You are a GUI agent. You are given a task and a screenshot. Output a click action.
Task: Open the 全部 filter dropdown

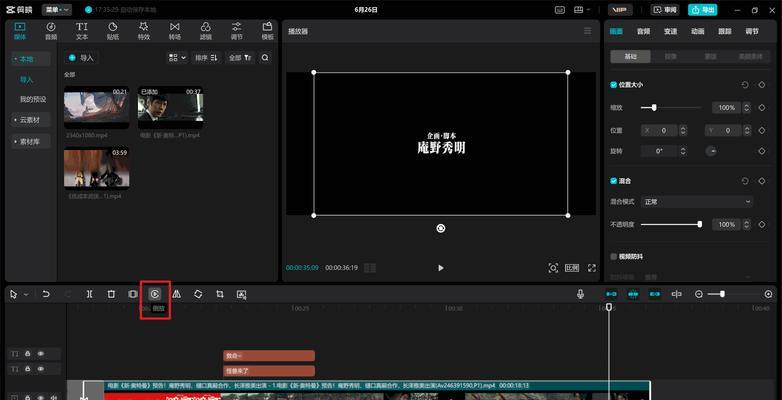click(x=240, y=58)
